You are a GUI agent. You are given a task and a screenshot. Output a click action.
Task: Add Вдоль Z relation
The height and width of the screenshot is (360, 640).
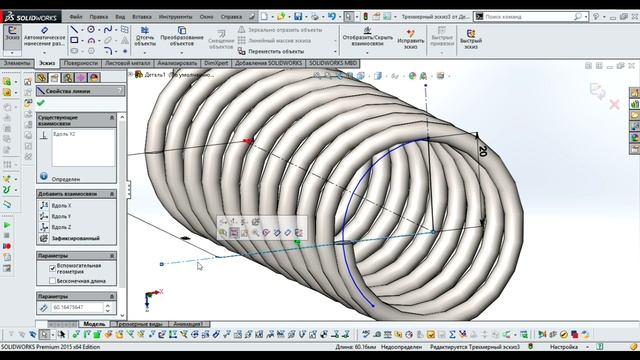tap(56, 227)
